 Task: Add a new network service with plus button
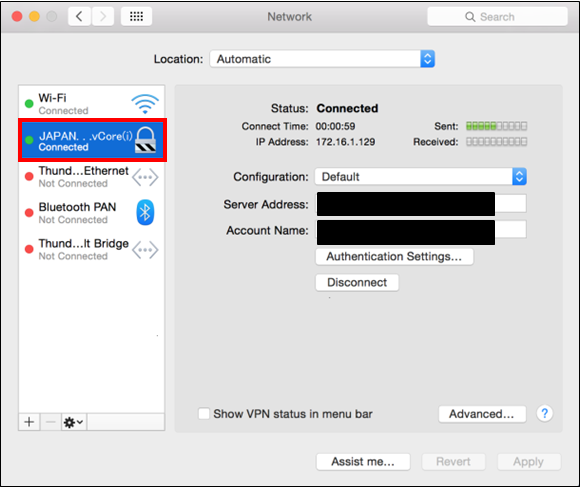(29, 422)
